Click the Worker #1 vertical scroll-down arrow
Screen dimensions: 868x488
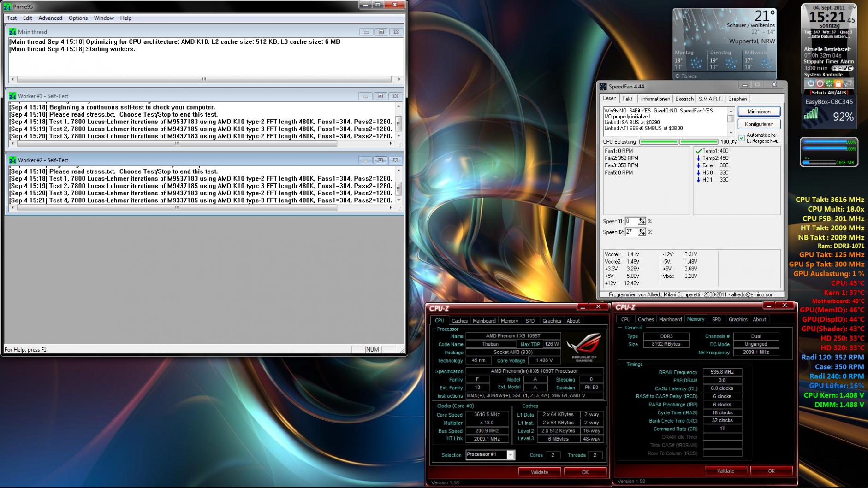point(398,136)
